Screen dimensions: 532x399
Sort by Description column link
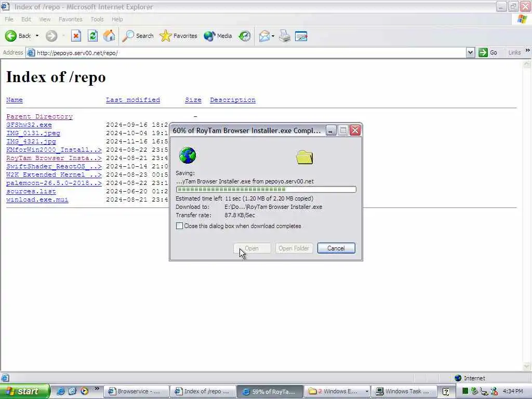click(233, 100)
